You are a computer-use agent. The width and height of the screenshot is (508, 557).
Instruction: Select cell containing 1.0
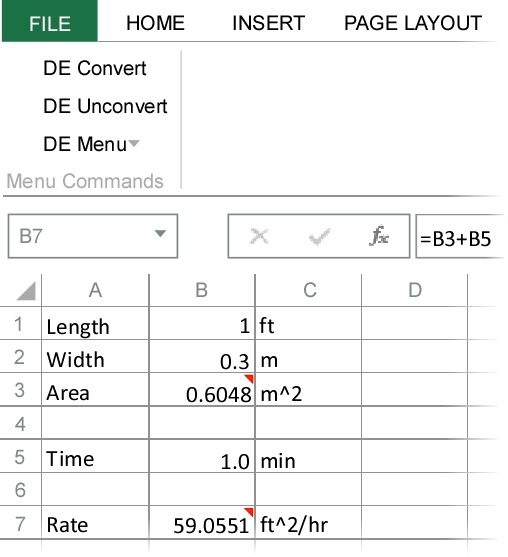coord(202,456)
